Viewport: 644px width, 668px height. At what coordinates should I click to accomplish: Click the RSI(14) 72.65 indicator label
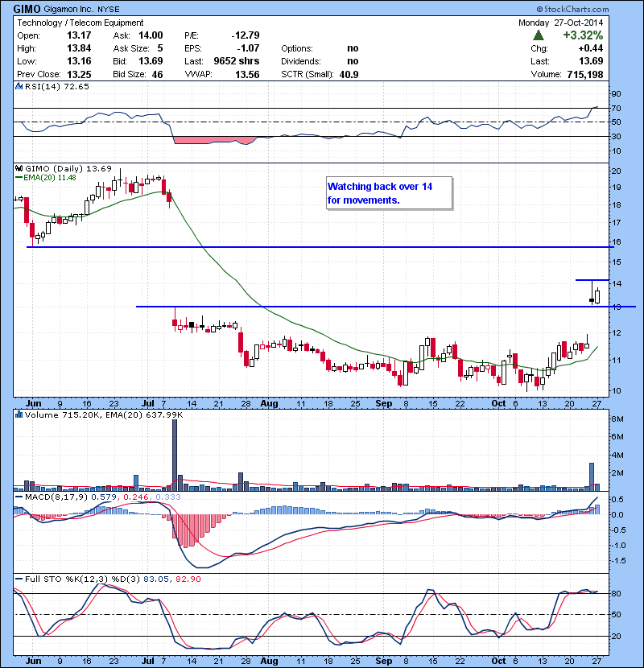click(57, 86)
